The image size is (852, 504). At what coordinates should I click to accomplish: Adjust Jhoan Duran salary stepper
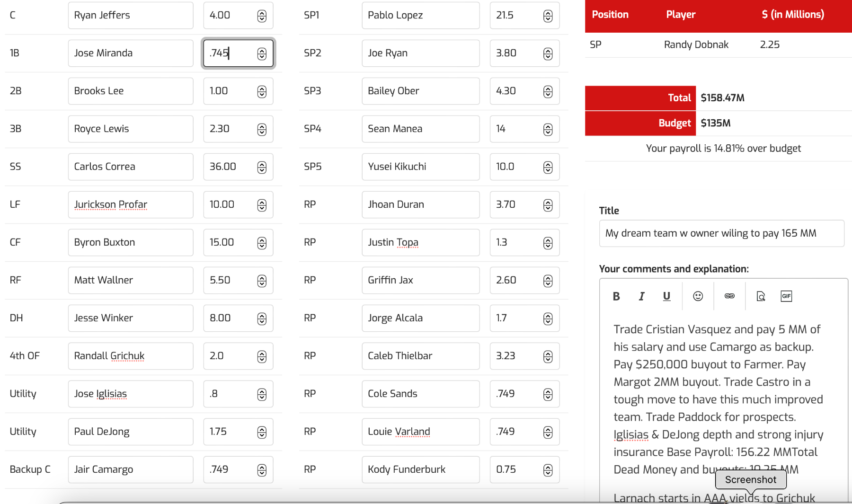[548, 205]
